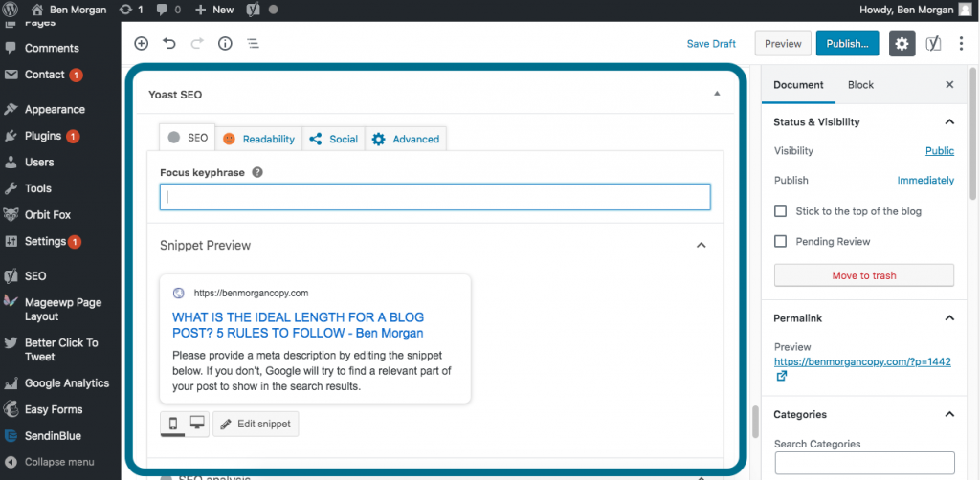Open the comments bubble in admin bar
This screenshot has height=480, width=980.
(x=168, y=10)
